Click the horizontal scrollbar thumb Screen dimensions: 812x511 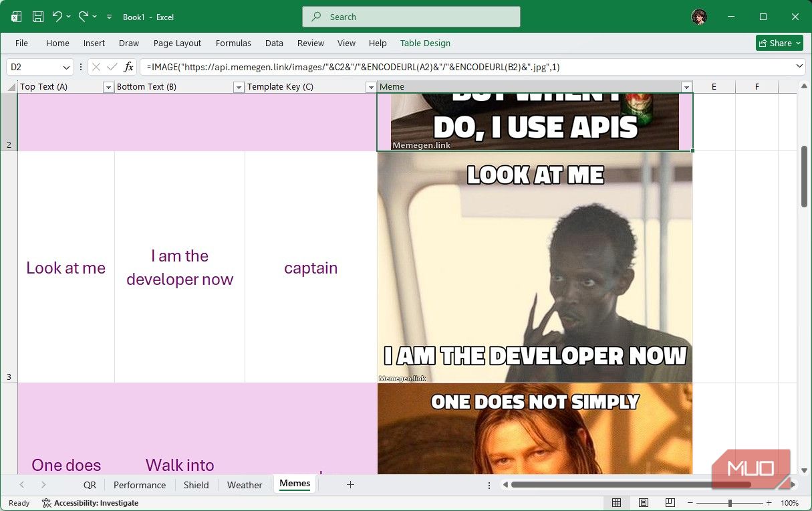[x=631, y=485]
